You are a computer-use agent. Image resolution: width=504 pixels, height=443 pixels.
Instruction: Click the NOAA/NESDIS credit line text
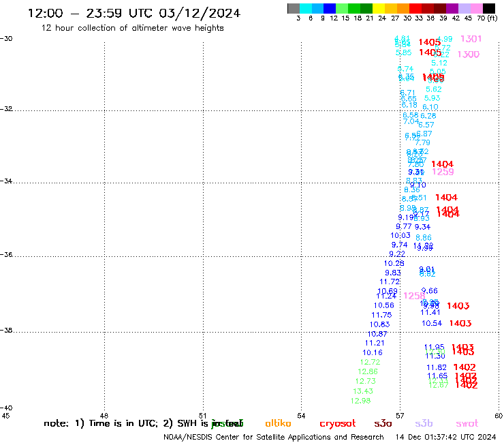coord(274,437)
